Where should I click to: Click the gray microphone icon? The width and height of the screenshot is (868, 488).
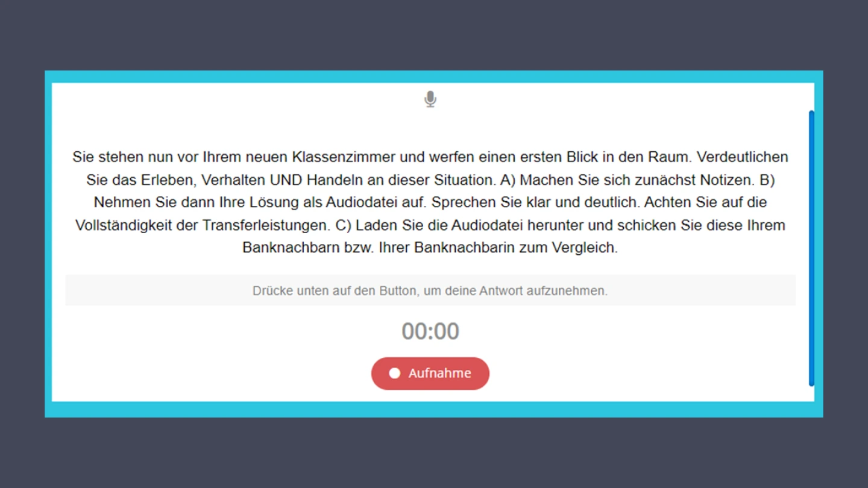click(430, 99)
